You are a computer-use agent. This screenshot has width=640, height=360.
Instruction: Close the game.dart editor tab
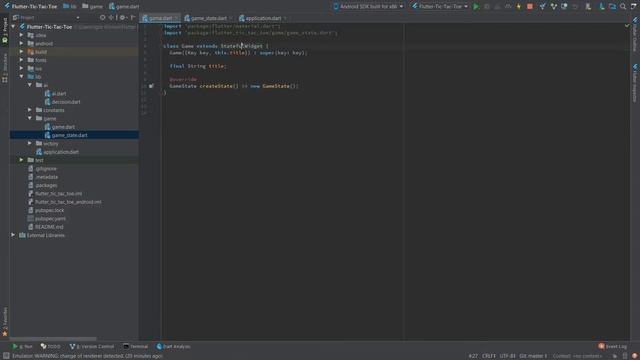(x=176, y=18)
